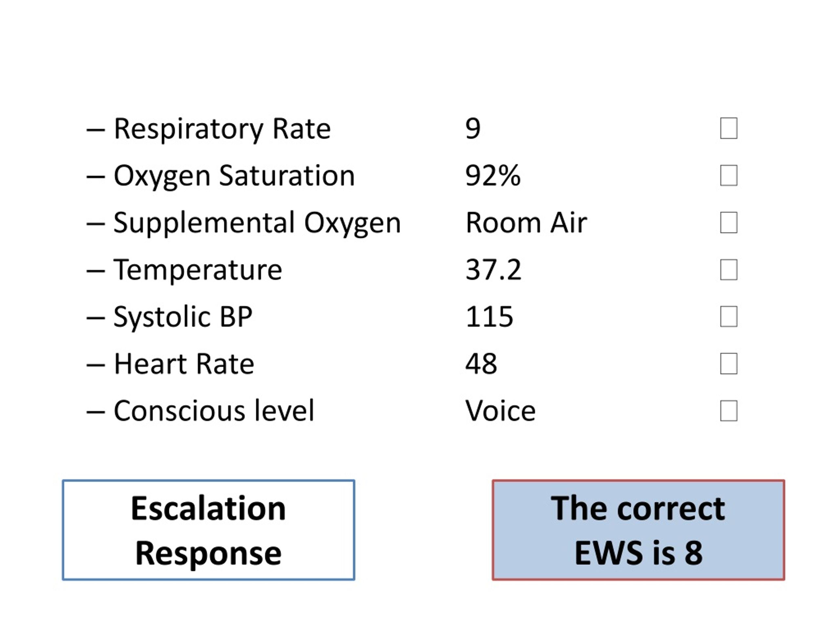840x630 pixels.
Task: Check the Temperature score box
Action: pos(729,270)
